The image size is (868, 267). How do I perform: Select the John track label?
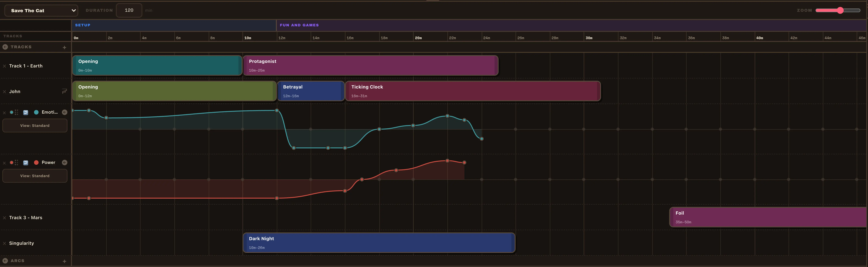pyautogui.click(x=15, y=92)
